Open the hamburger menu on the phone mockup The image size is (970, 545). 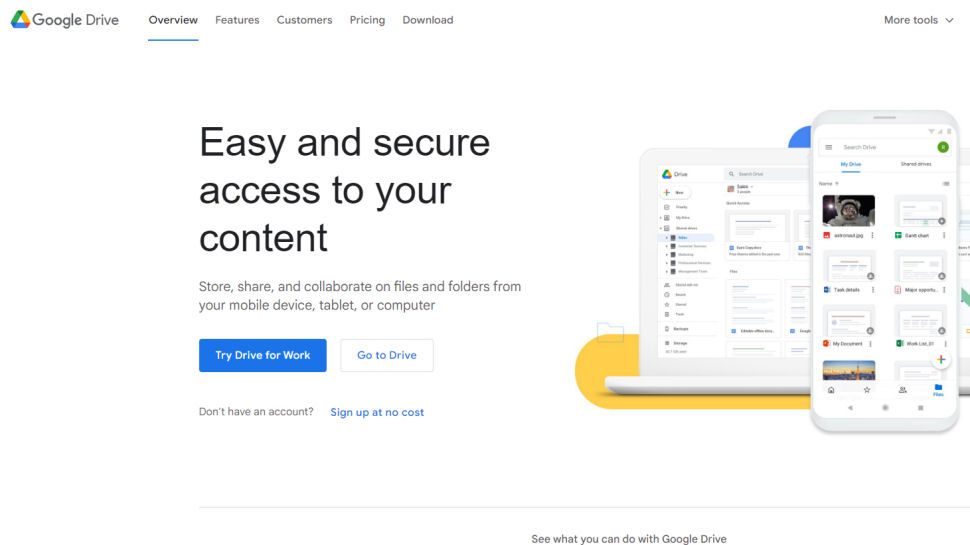pos(829,147)
